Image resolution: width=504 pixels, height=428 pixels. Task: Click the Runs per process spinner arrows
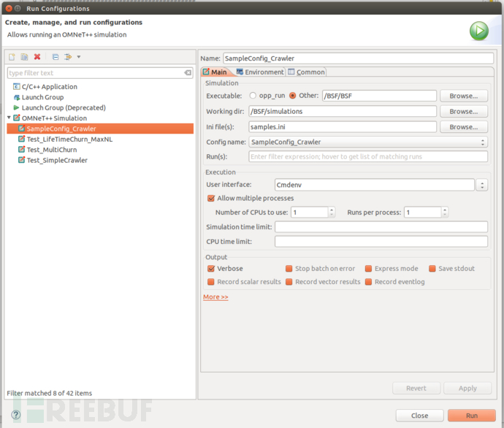pos(445,212)
